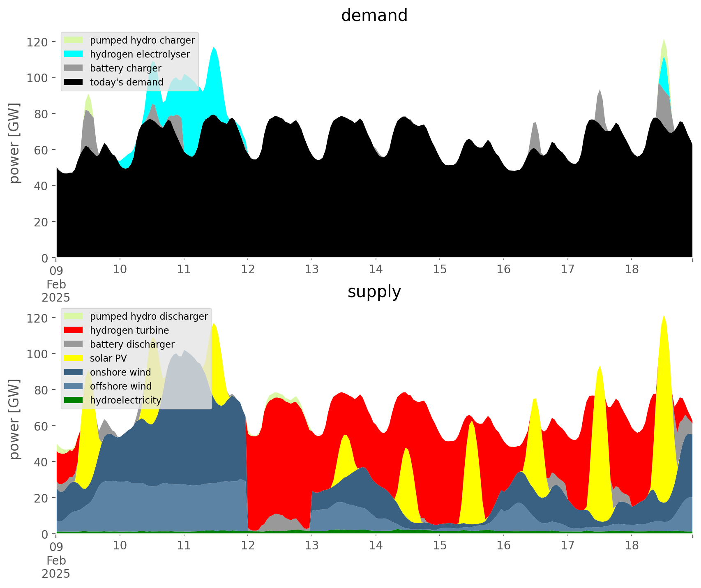Viewport: 701px width, 588px height.
Task: Click the 'offshore wind' legend label
Action: pos(121,387)
